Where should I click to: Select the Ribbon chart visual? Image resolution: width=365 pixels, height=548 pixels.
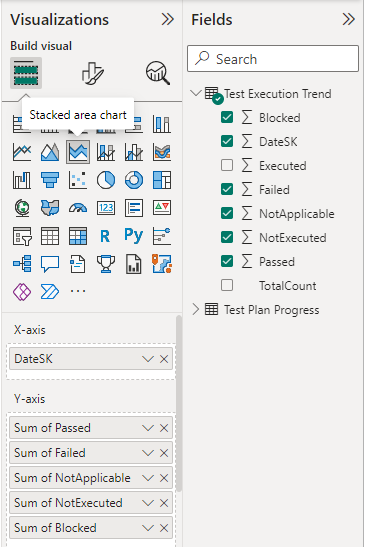(x=162, y=152)
